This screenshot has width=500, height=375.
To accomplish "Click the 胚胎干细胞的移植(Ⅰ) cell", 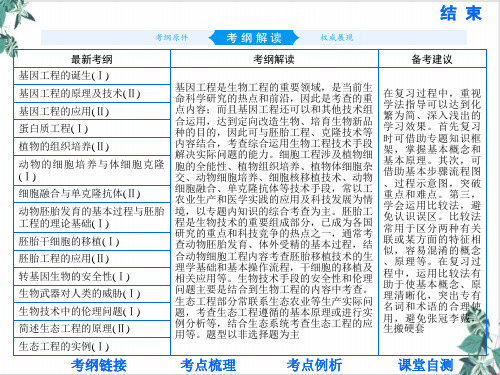I will point(92,241).
